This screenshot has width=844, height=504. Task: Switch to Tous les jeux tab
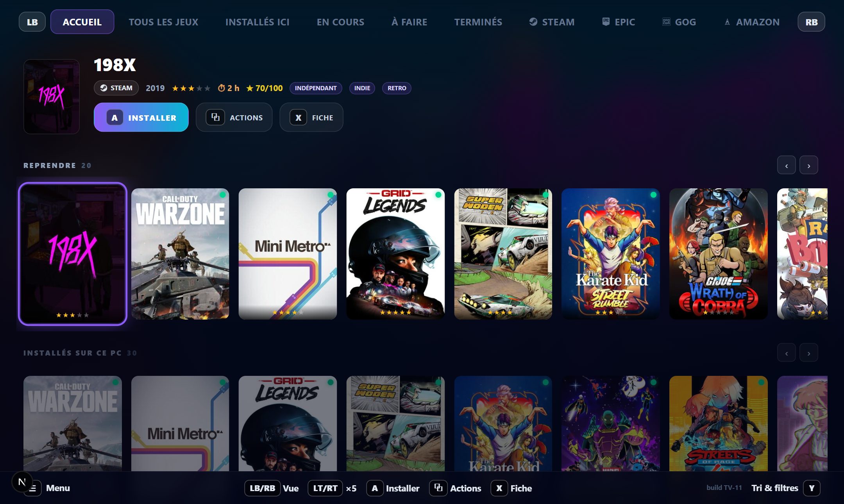coord(163,22)
